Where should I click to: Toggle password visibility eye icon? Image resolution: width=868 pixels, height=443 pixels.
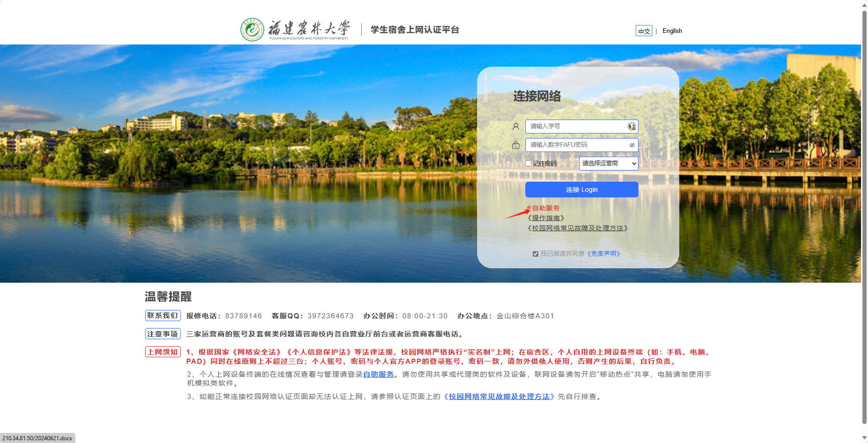pyautogui.click(x=632, y=145)
